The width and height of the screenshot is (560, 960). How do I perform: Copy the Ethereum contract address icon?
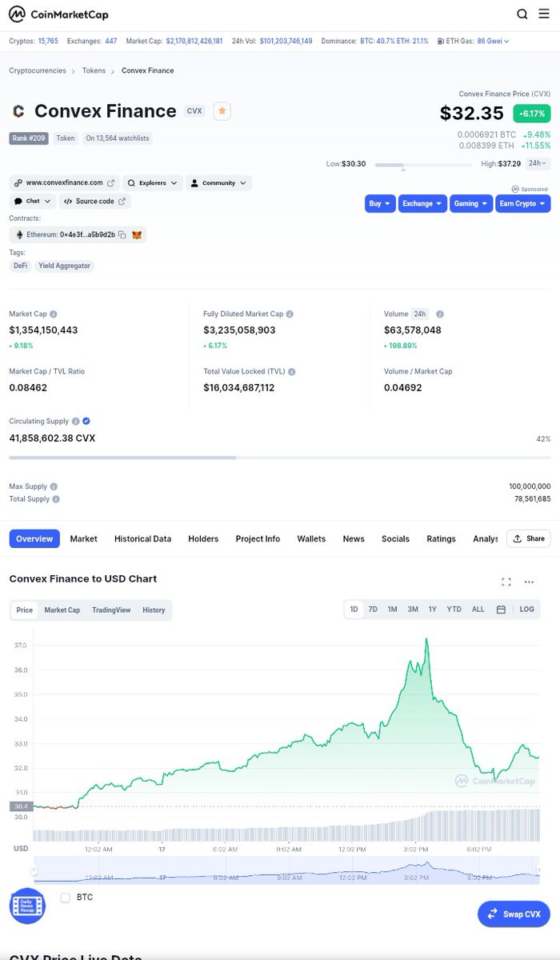122,235
